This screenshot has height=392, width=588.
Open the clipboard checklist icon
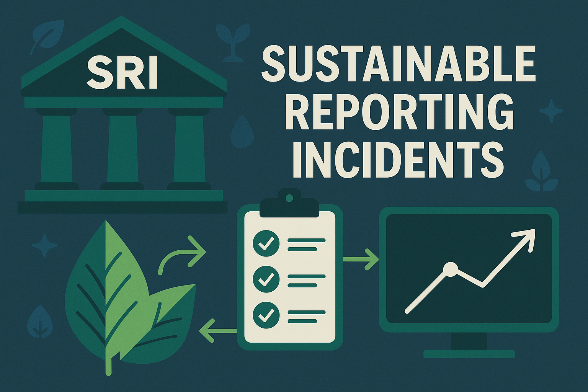(x=290, y=269)
